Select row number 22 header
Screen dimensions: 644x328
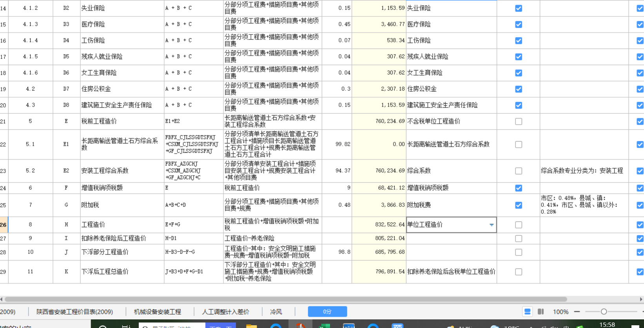click(x=4, y=145)
